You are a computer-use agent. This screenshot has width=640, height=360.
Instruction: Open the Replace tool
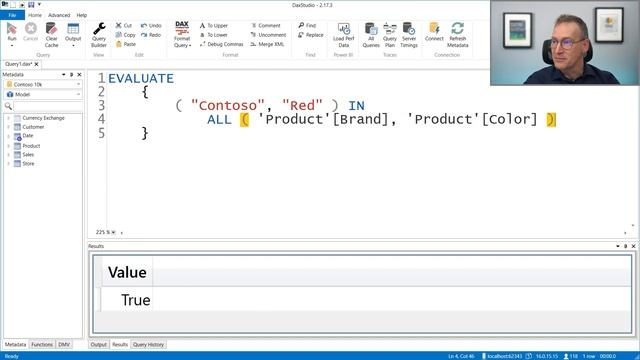311,35
